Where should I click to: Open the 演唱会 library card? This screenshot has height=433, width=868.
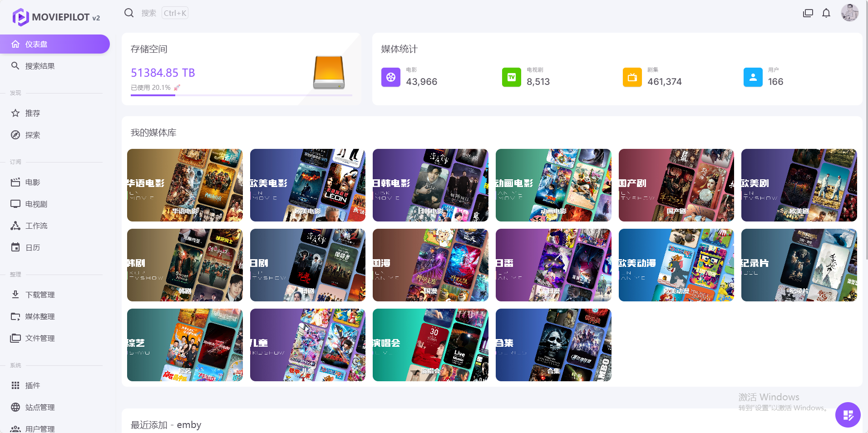point(430,345)
